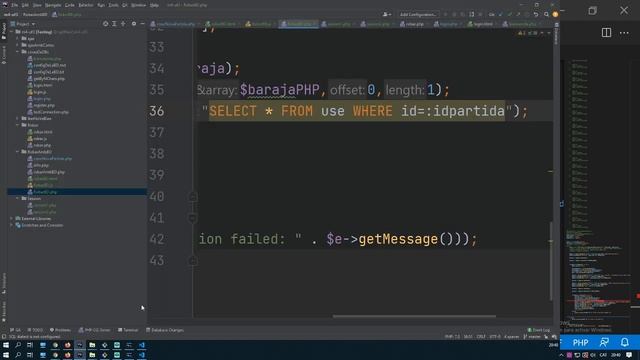Click the master git branch widget
Viewport: 640px width, 360px height.
532,337
